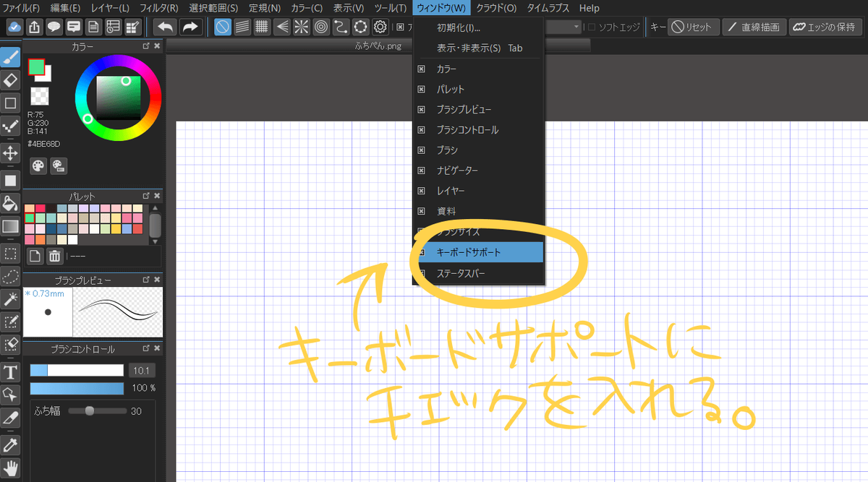
Task: Select the Lasso selection tool
Action: pos(10,276)
